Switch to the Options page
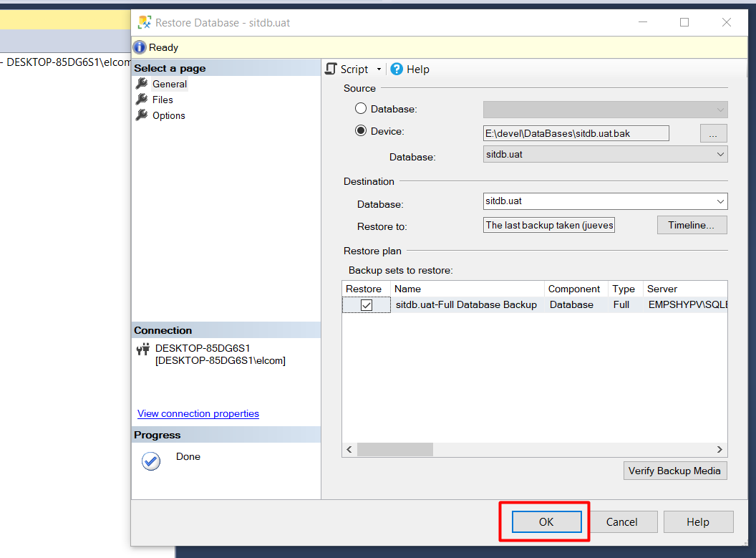 pos(168,115)
